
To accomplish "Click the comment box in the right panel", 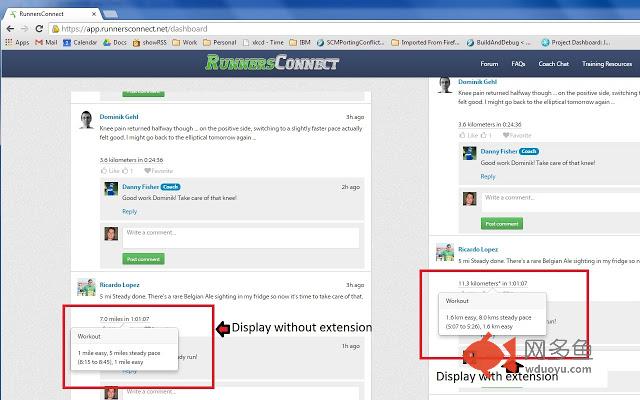I will [561, 202].
